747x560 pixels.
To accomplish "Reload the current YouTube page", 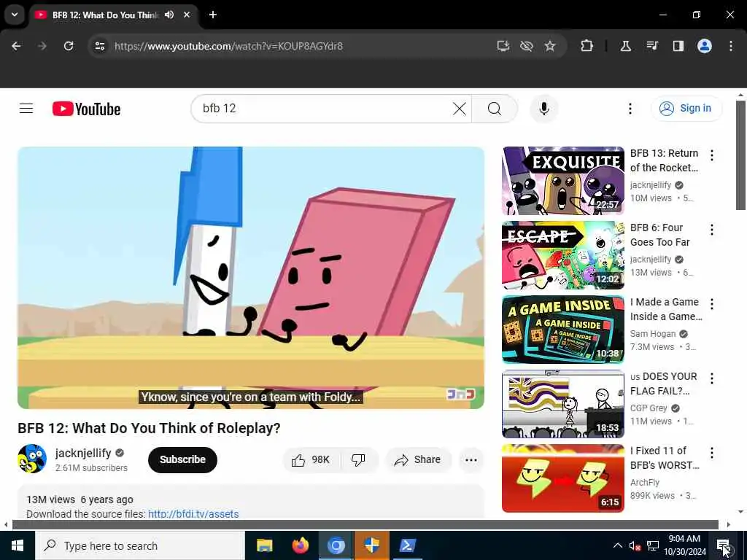I will point(69,46).
